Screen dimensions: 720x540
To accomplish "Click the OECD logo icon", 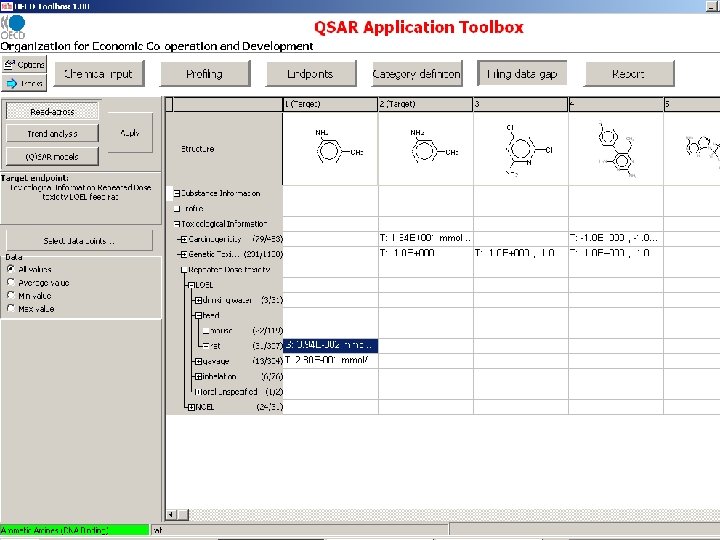I will pos(13,27).
